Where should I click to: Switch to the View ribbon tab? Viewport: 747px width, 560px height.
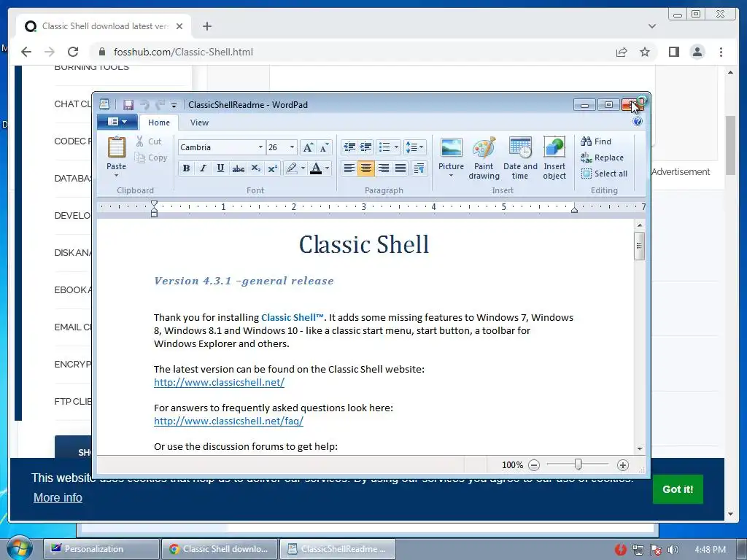[199, 122]
